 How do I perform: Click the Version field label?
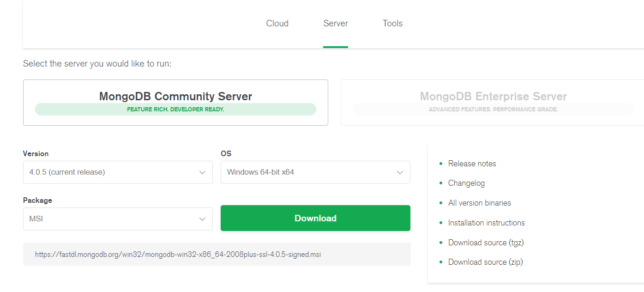(36, 153)
